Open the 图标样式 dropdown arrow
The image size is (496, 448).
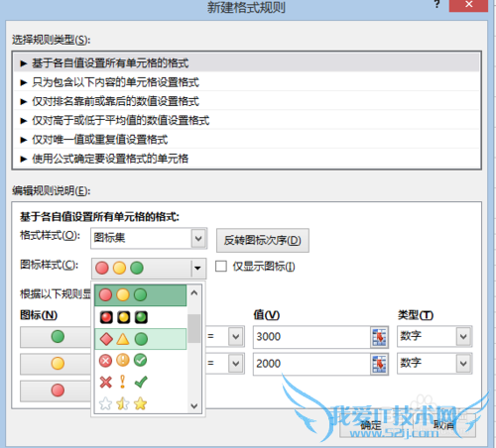pos(197,268)
